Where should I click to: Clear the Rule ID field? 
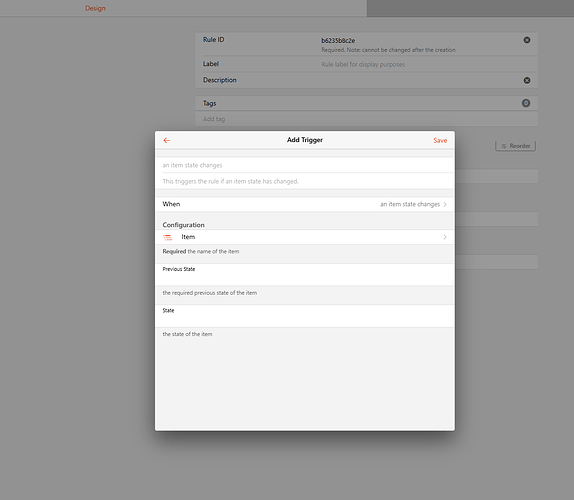click(x=527, y=40)
